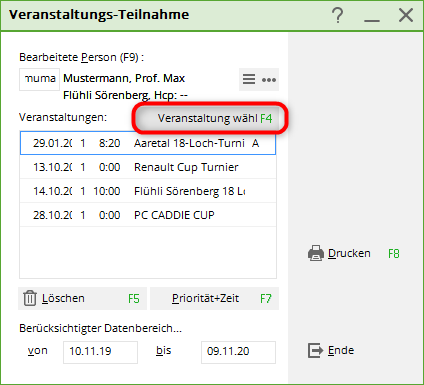Open the help question mark icon

(x=338, y=15)
